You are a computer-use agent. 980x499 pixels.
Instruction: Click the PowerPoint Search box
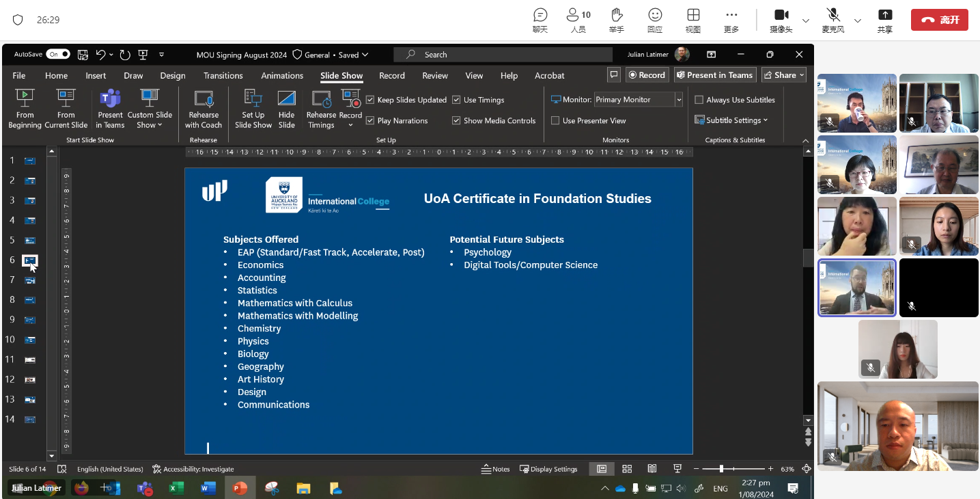(x=503, y=55)
